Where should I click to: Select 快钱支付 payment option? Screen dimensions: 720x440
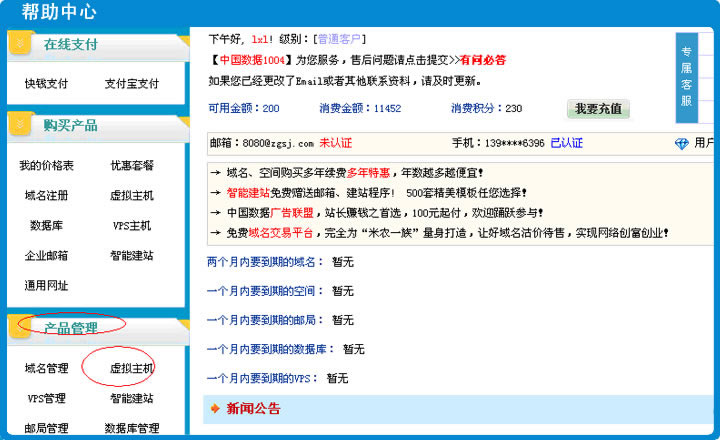point(46,84)
